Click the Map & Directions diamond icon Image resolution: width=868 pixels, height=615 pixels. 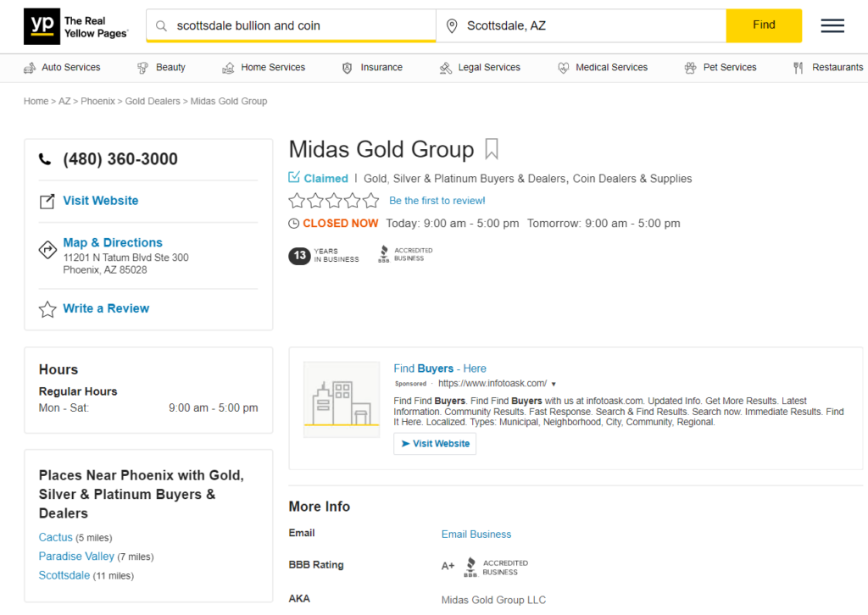click(x=47, y=249)
